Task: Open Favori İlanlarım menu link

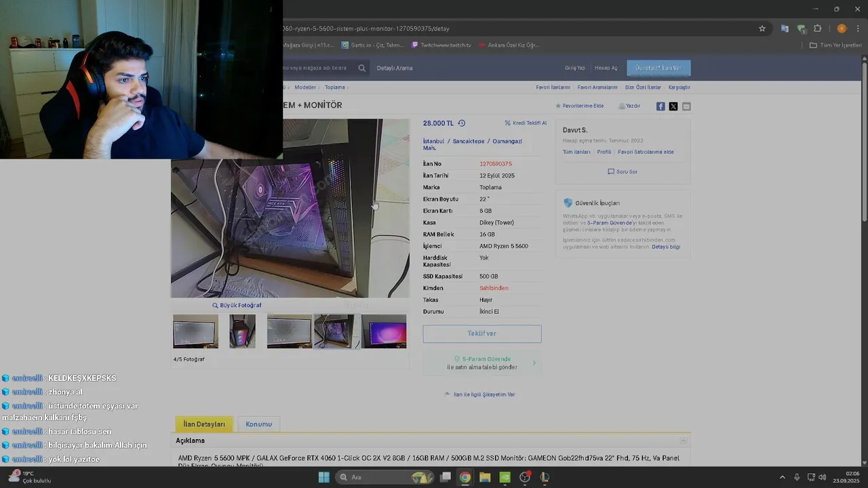Action: point(553,87)
